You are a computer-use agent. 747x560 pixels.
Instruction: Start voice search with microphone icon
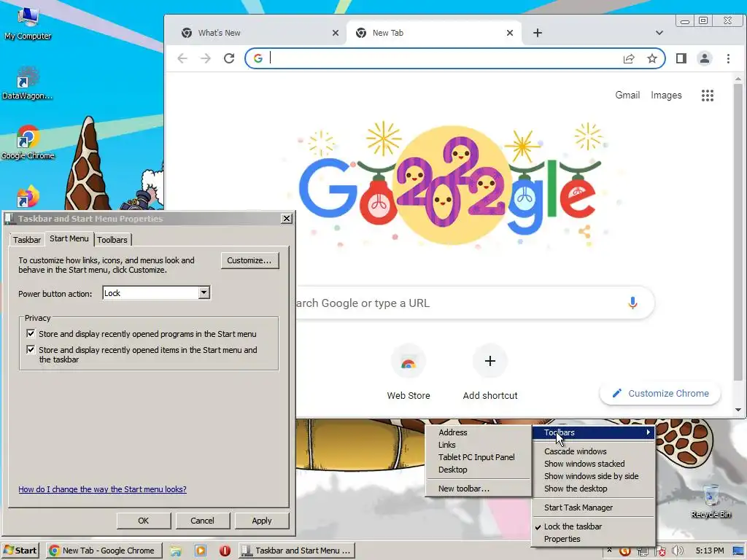tap(632, 303)
